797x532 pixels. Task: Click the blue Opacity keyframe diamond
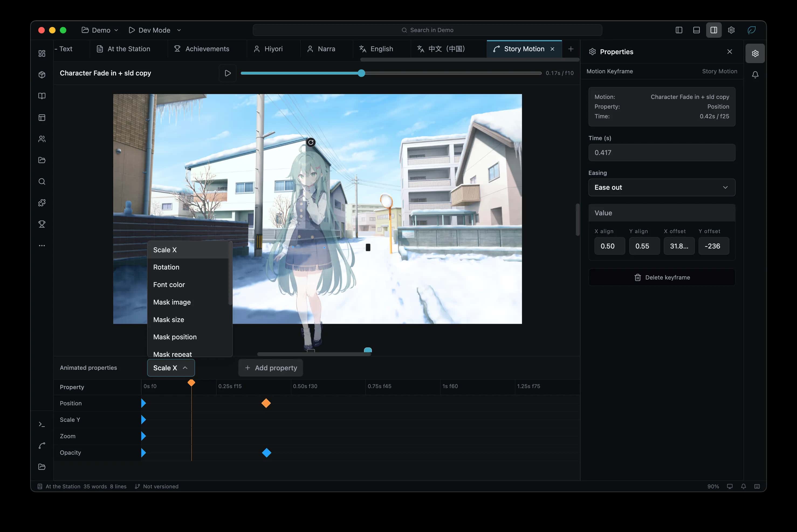266,452
